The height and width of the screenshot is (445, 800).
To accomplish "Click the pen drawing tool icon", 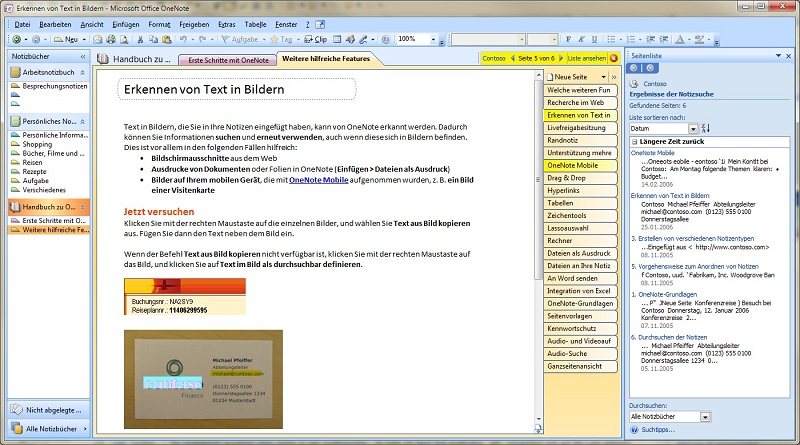I will pyautogui.click(x=363, y=39).
